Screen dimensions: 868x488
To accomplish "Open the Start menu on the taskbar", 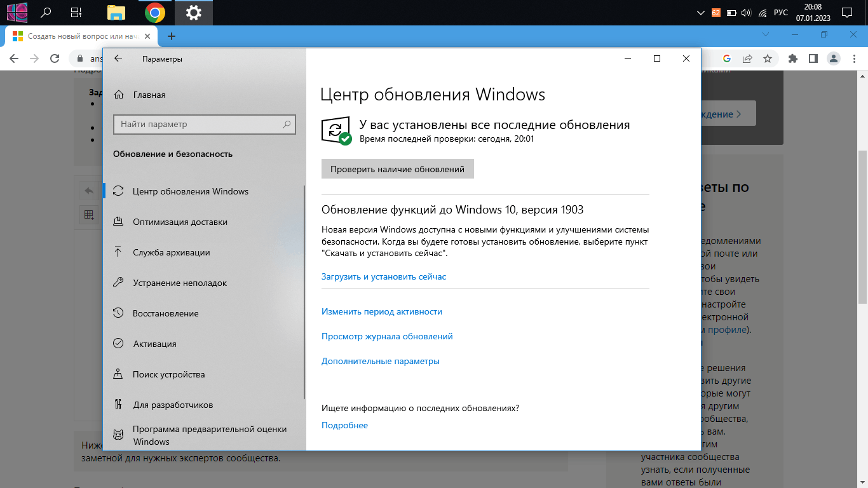I will [17, 12].
